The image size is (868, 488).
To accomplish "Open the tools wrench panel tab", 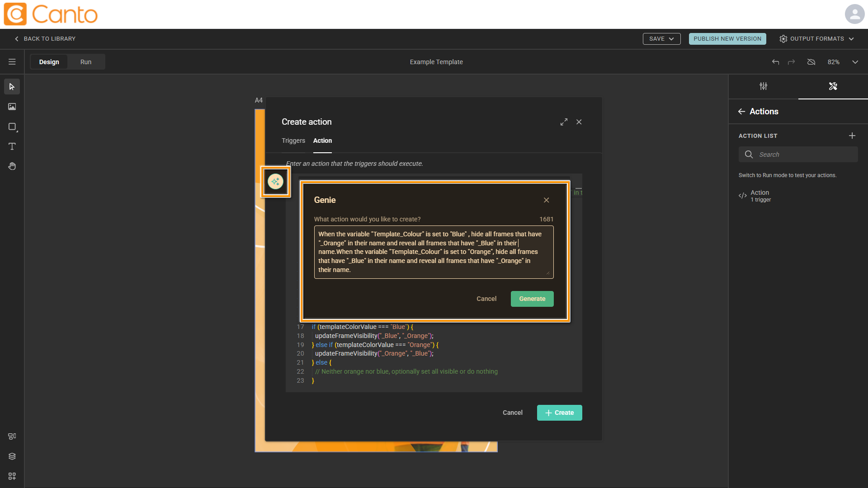I will pos(833,86).
